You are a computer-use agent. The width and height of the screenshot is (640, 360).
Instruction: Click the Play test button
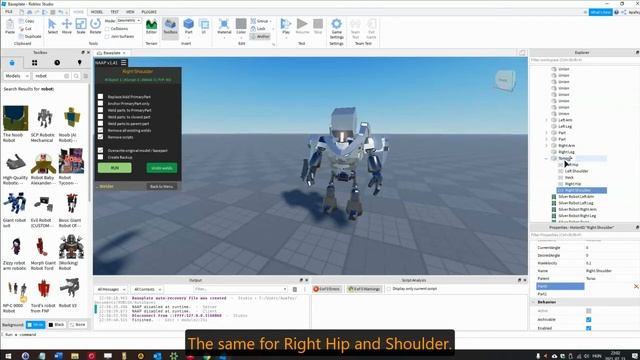click(x=286, y=27)
